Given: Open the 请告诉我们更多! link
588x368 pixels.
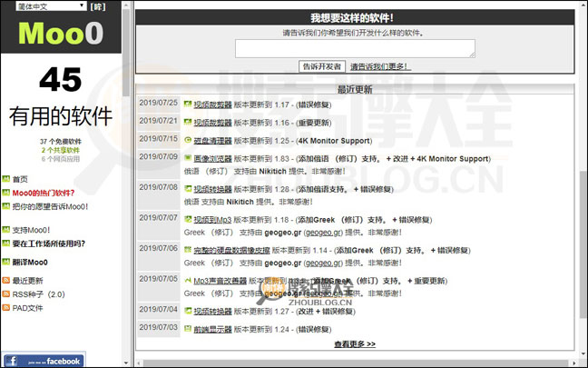Looking at the screenshot, I should pos(380,66).
